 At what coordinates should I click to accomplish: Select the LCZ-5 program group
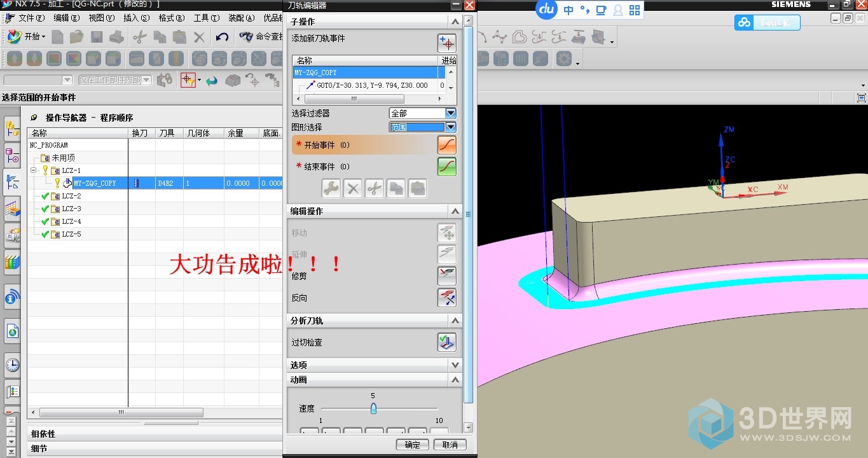[71, 234]
